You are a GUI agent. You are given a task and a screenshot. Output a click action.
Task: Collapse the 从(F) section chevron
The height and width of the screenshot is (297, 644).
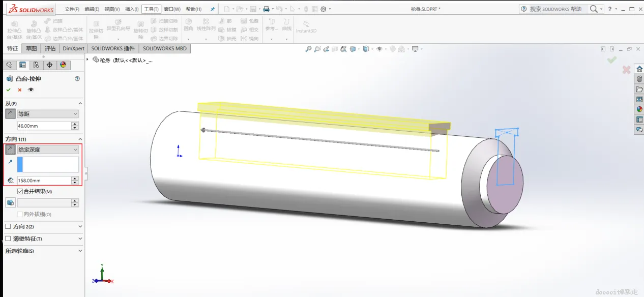pyautogui.click(x=80, y=104)
